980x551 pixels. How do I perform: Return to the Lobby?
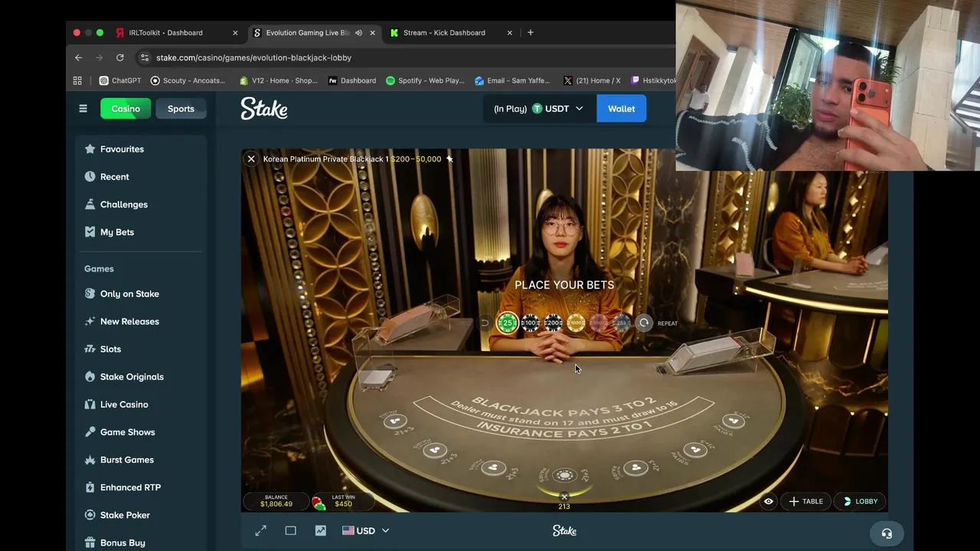point(860,501)
